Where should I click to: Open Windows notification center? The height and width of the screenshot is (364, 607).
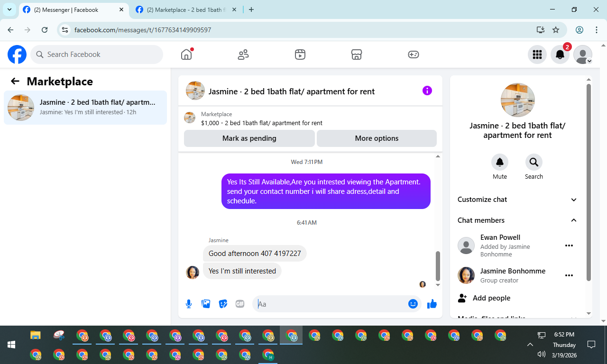(x=591, y=345)
